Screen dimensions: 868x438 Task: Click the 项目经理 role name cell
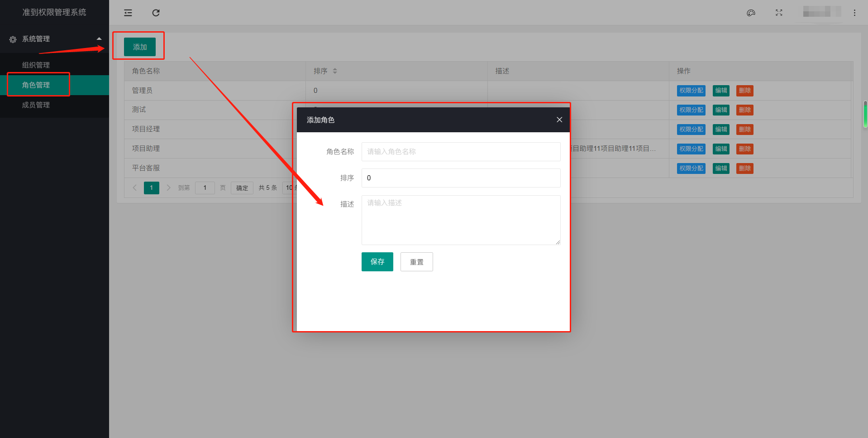click(x=215, y=129)
